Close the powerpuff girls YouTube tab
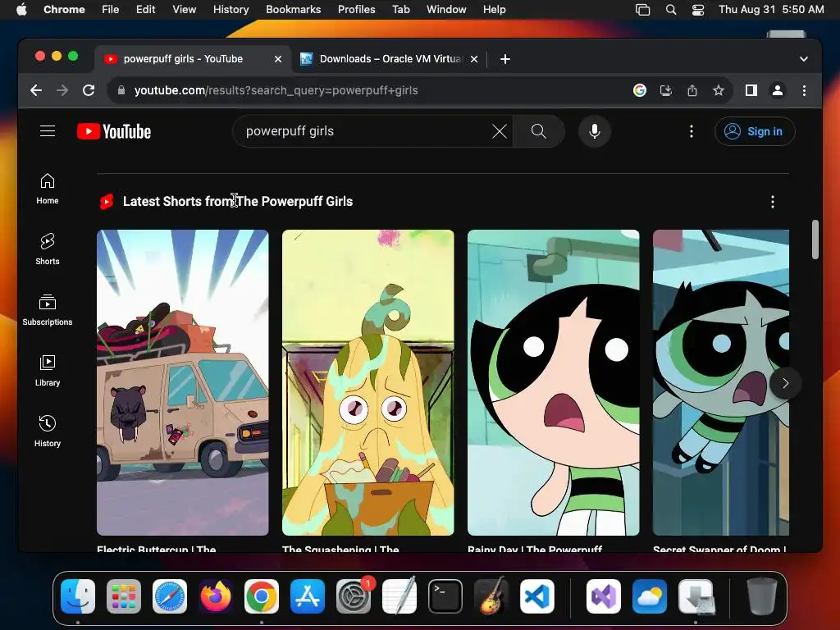Viewport: 840px width, 630px height. (278, 59)
